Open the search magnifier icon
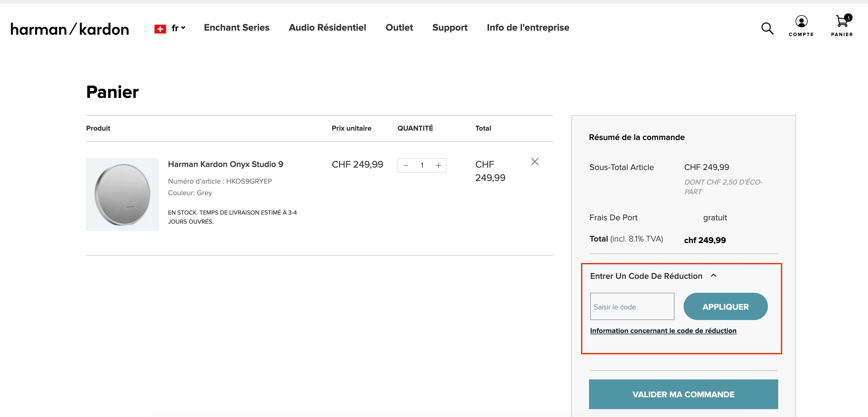Screen dimensions: 868x417 (767, 28)
